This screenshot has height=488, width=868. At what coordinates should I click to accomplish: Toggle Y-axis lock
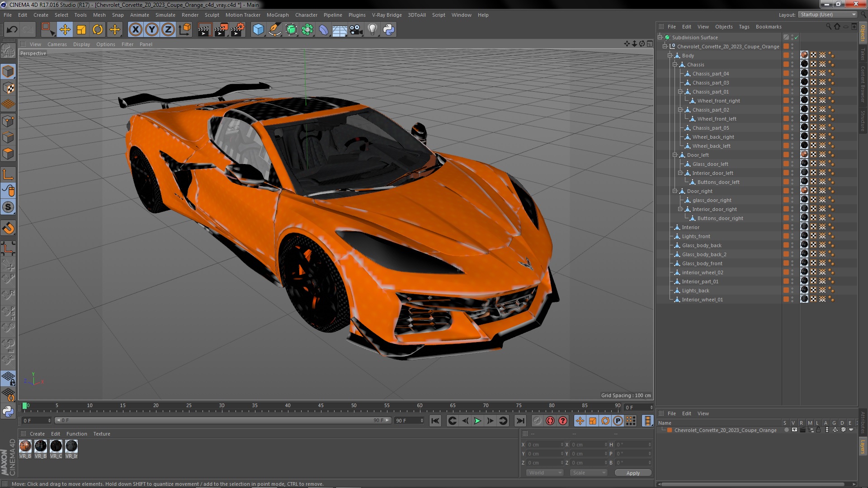[x=152, y=30]
